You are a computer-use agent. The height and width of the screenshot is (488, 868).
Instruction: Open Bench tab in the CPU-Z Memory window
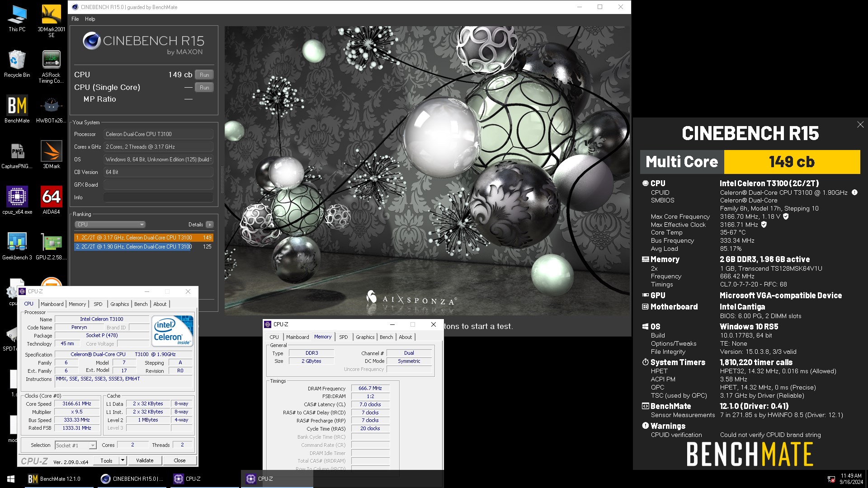click(387, 337)
